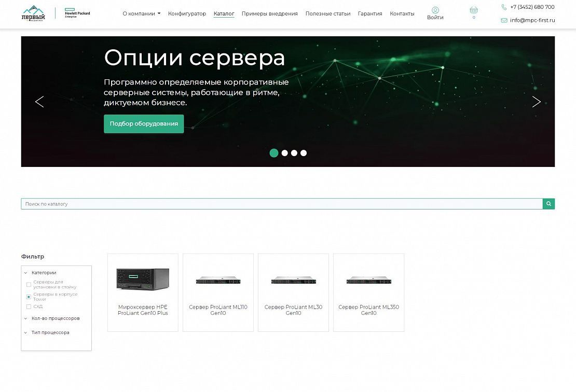Viewport: 576px width, 392px height.
Task: Click the Поиск по каталогу search field
Action: click(281, 204)
